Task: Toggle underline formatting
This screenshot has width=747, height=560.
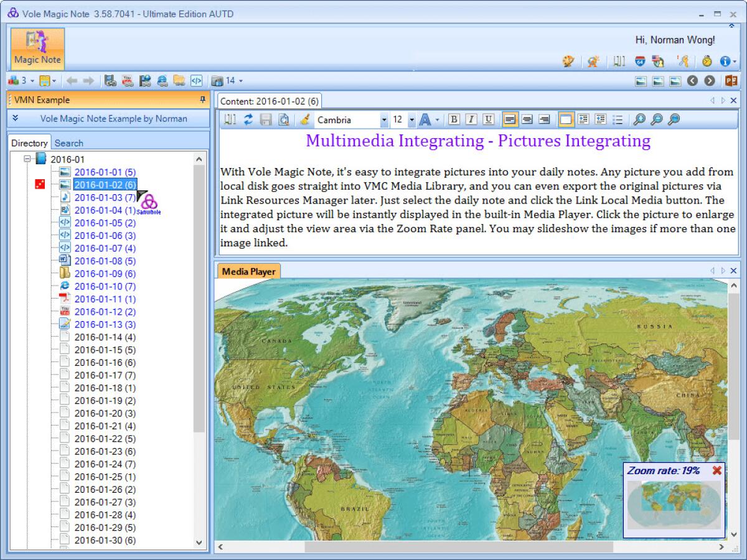Action: 489,120
